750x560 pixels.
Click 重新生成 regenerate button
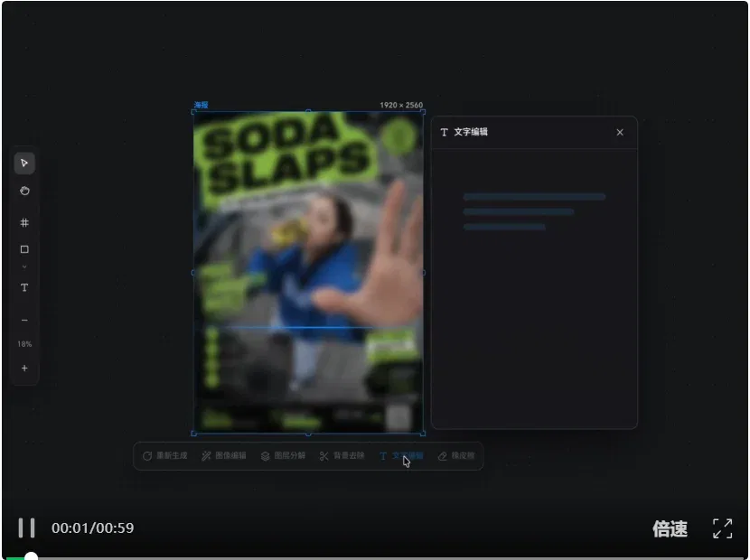coord(165,456)
